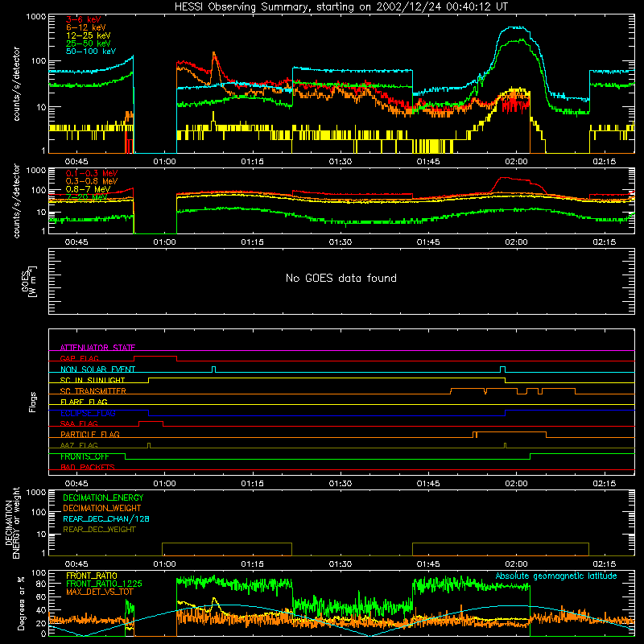Click the SC_IN_SUNLIGHT flag label
This screenshot has height=644, width=644.
click(93, 380)
